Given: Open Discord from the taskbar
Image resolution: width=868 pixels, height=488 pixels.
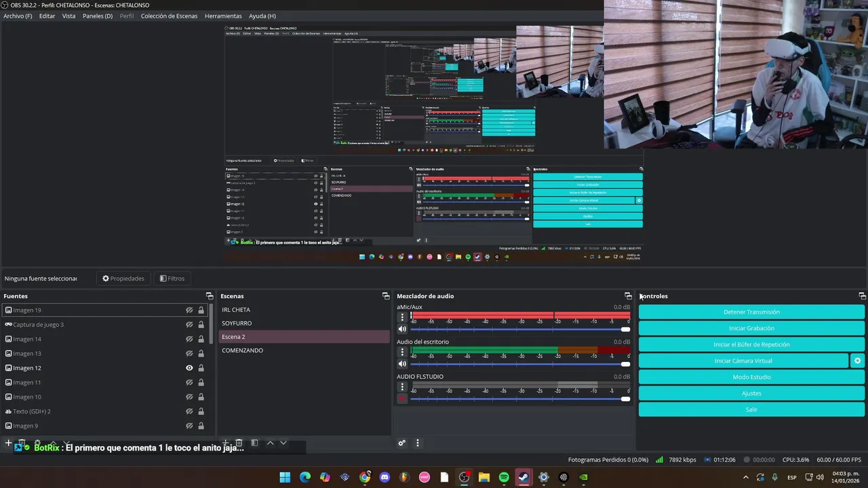Looking at the screenshot, I should (384, 477).
